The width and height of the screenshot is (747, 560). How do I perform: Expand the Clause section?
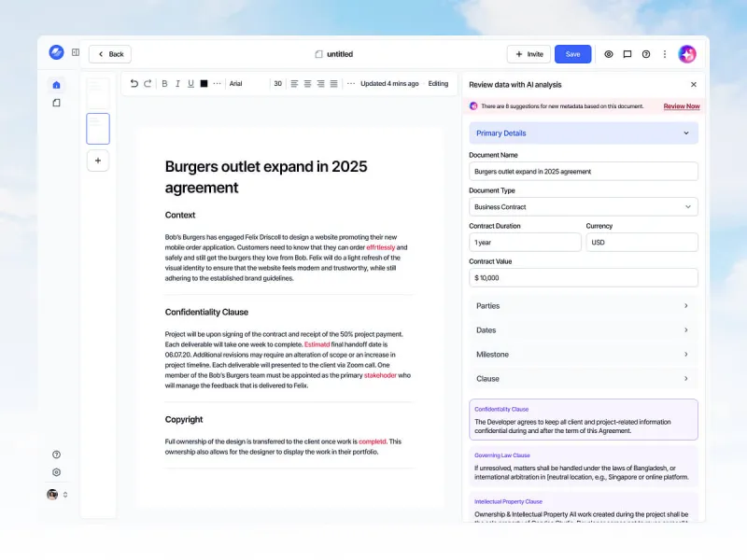584,379
